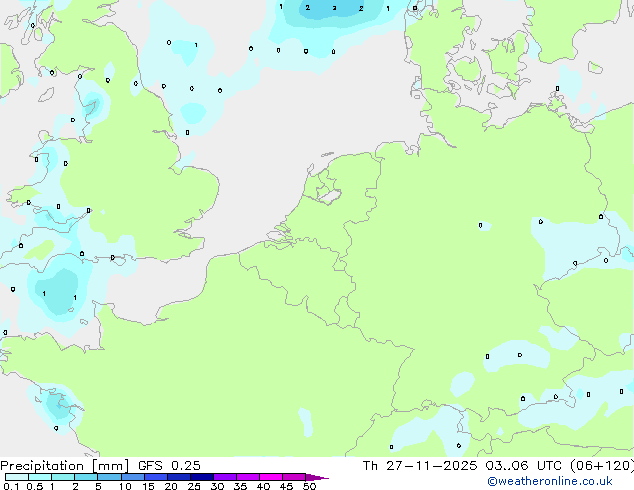Click the purple over-50 arrow tip of legend
Screen dimensions: 634x490
point(317,477)
